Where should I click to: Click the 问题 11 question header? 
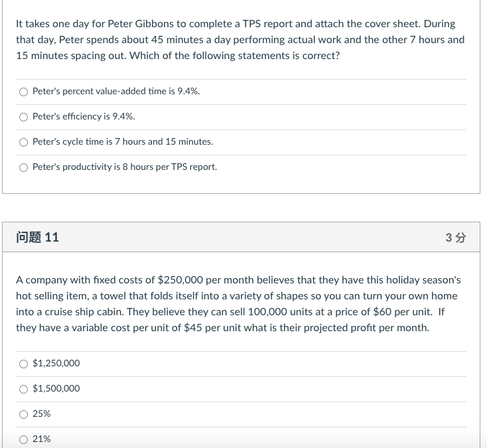[38, 238]
